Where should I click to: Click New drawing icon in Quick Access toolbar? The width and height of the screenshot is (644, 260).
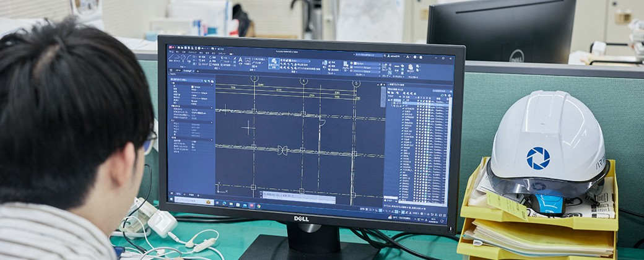[x=179, y=48]
